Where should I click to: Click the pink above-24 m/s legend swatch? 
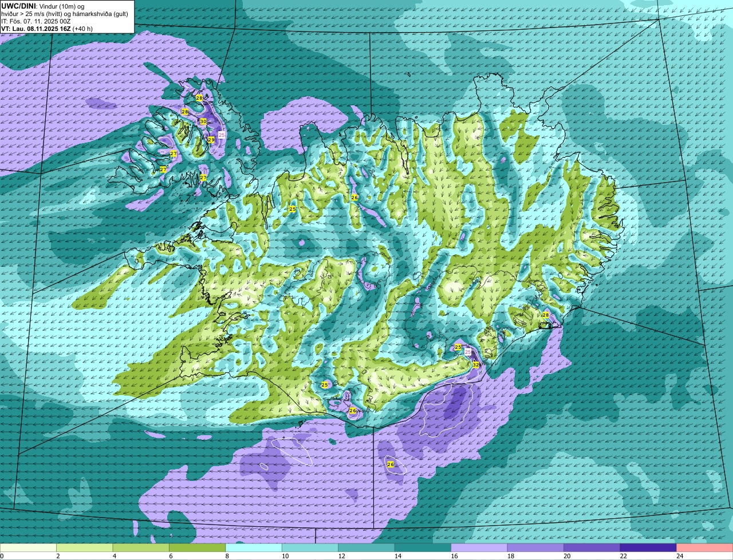coord(705,548)
